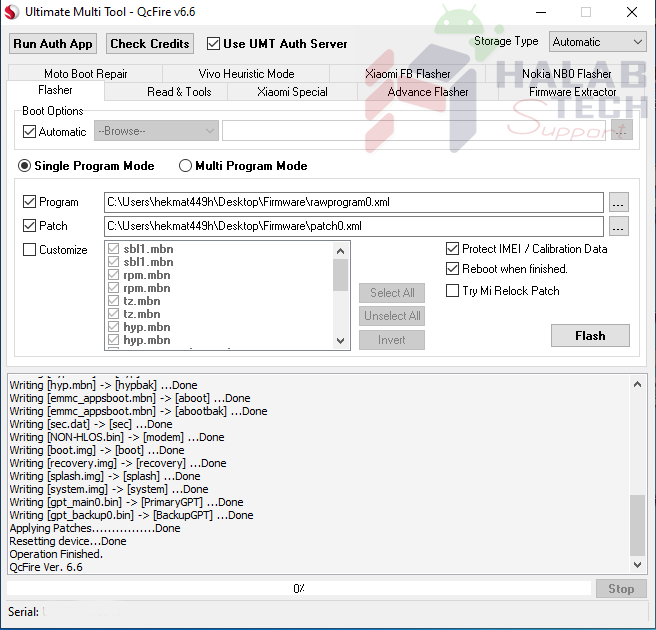Toggle first sbl1.mbn checkbox in list

tap(113, 248)
